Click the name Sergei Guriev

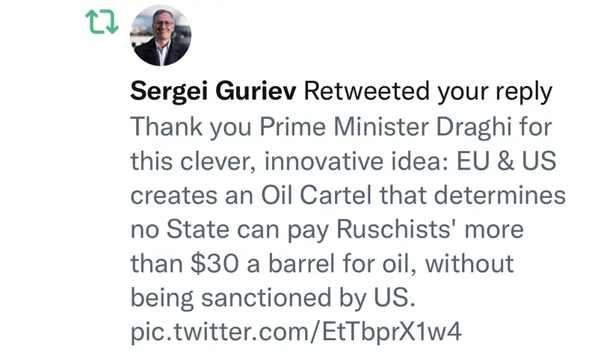click(213, 92)
